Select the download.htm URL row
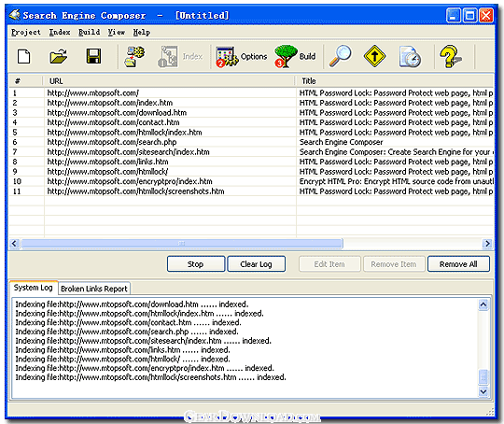Screen dimensions: 504x424 pyautogui.click(x=251, y=113)
